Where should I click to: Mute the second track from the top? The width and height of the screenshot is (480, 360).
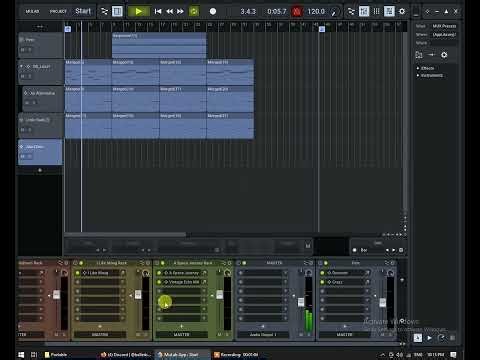(22, 76)
